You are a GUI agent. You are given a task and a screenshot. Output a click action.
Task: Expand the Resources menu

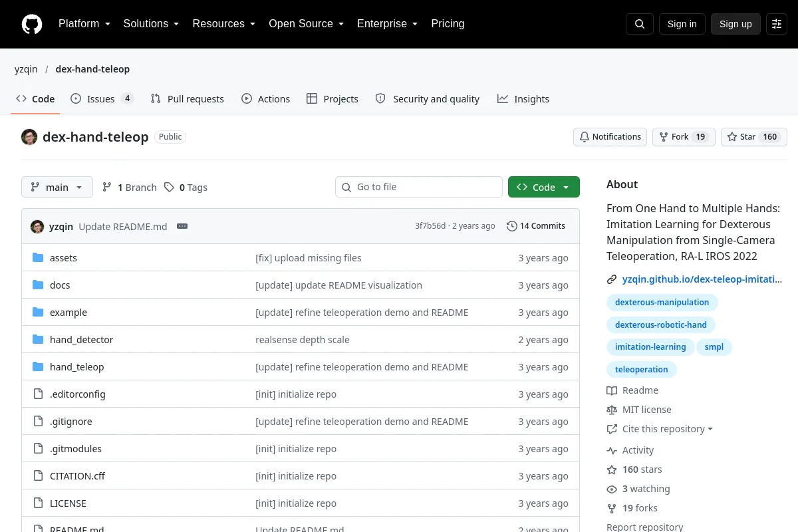[224, 24]
